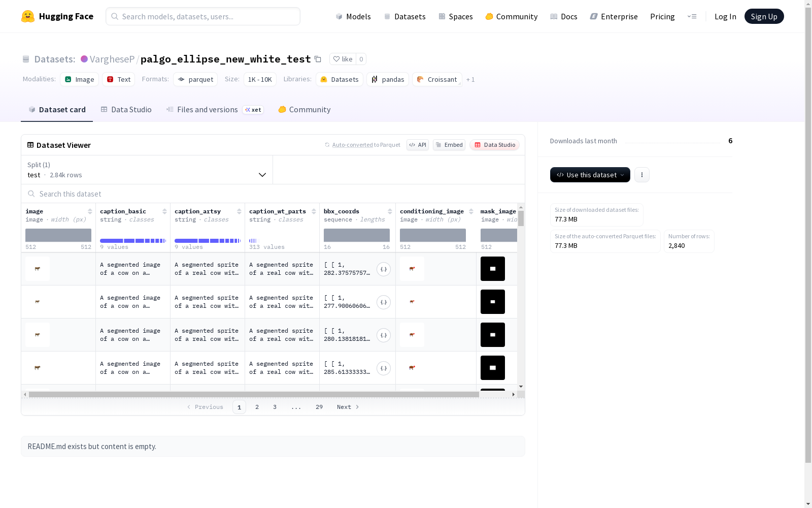This screenshot has height=508, width=812.
Task: Open the Data Studio tab
Action: 126,110
